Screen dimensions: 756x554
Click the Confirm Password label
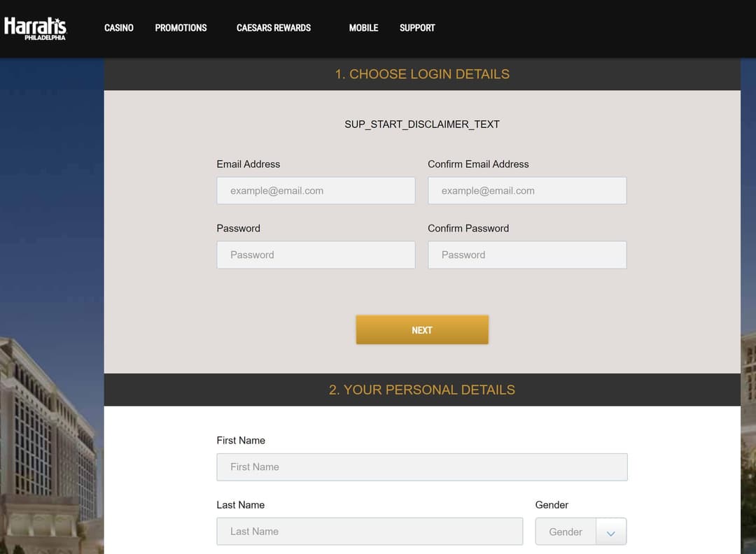pos(468,229)
